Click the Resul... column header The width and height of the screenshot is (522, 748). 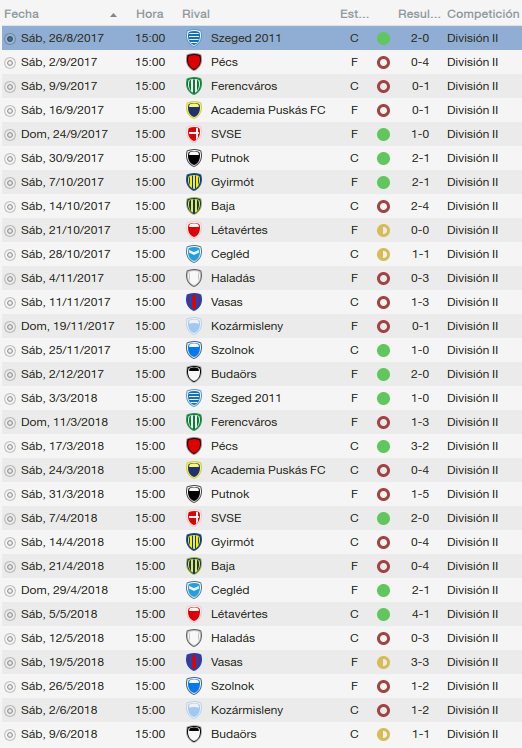click(x=419, y=14)
